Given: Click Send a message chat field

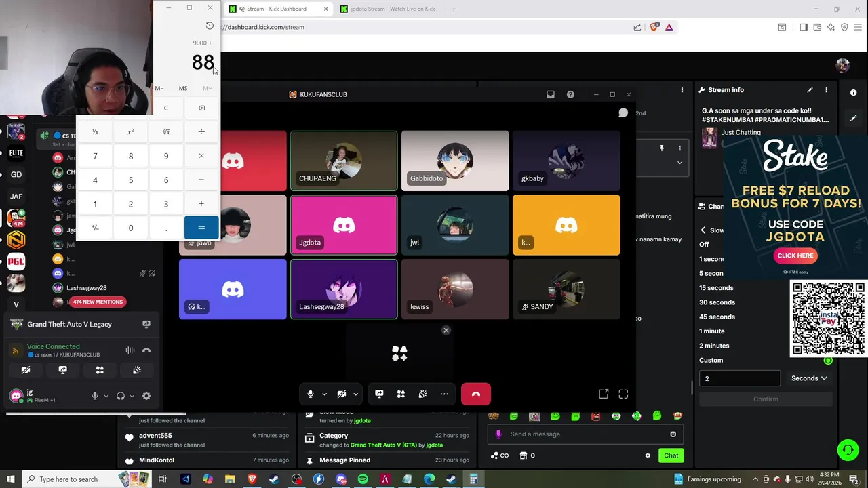Looking at the screenshot, I should [585, 434].
